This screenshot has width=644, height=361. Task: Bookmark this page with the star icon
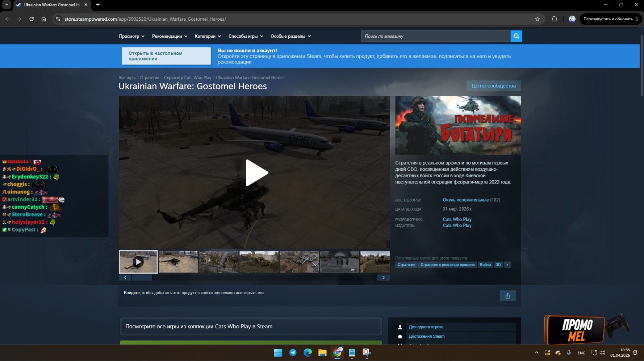tap(537, 19)
